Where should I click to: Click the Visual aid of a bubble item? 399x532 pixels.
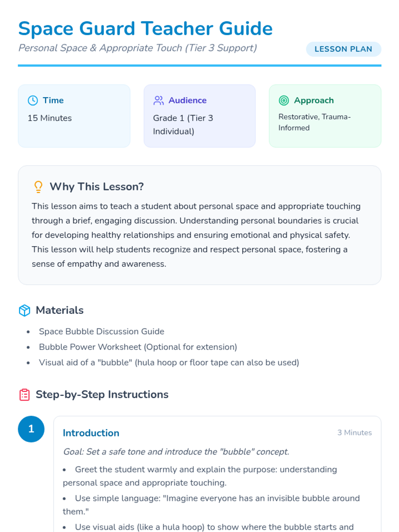pos(169,362)
